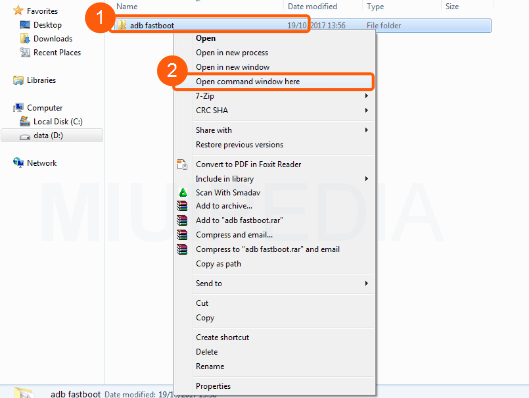Select Copy as path

274,264
